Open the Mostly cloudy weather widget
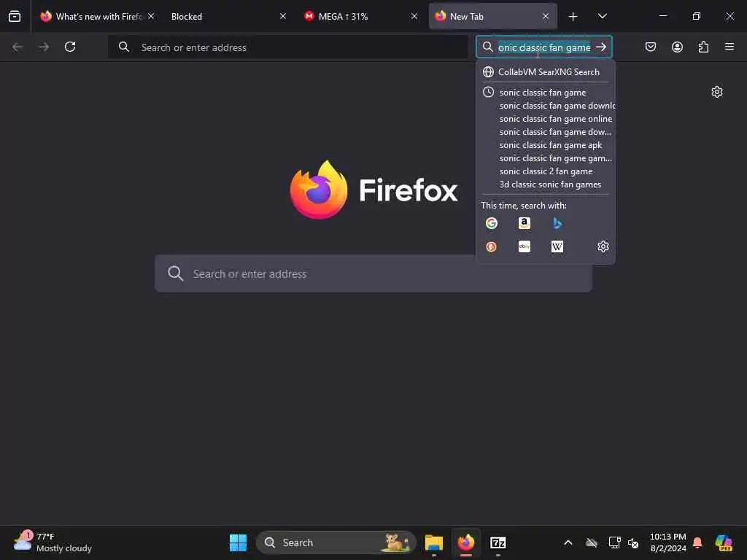The image size is (747, 560). (53, 542)
